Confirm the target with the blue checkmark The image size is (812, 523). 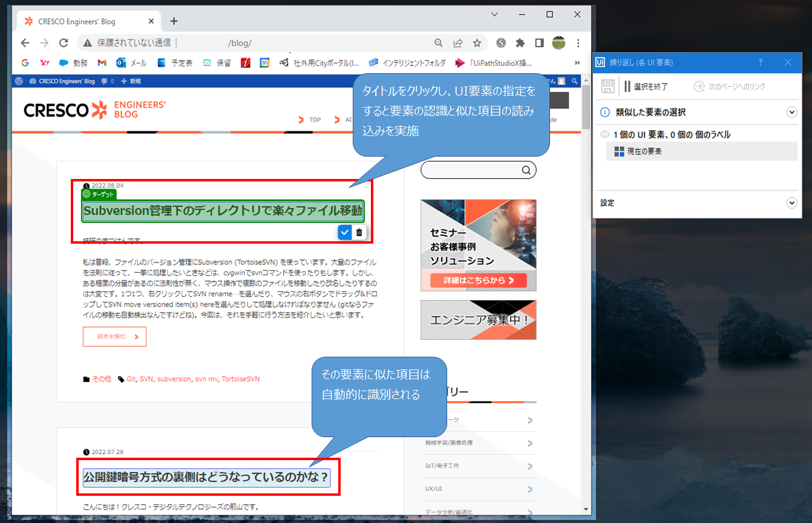[x=344, y=232]
